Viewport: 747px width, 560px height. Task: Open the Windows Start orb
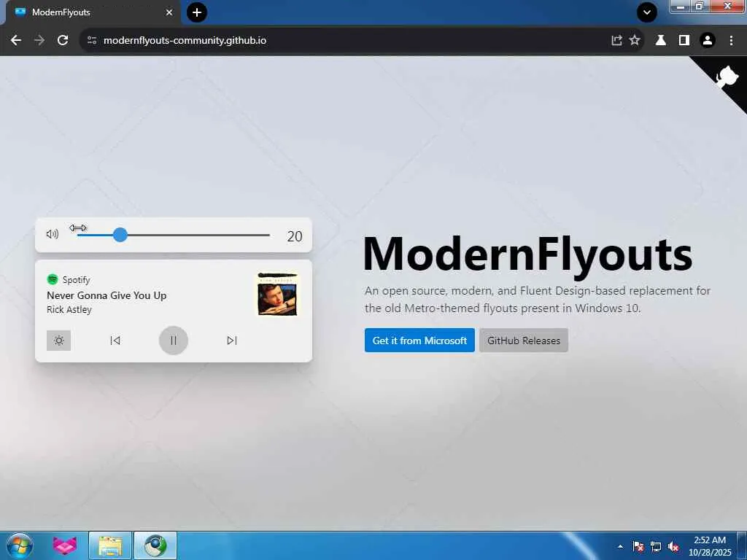coord(20,545)
